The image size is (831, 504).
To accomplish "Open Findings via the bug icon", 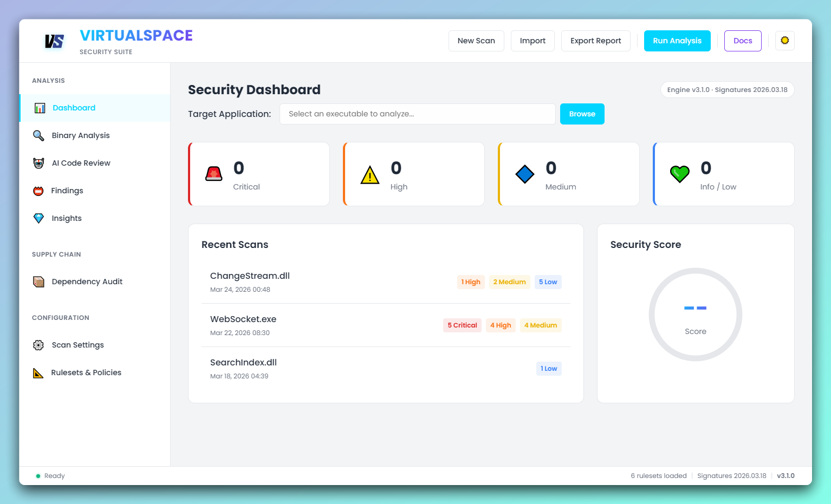I will point(38,191).
